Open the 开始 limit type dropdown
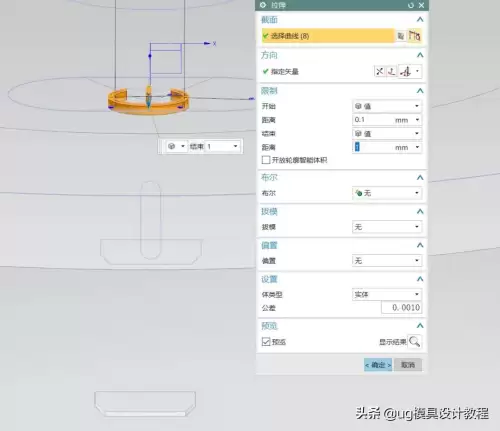 387,106
